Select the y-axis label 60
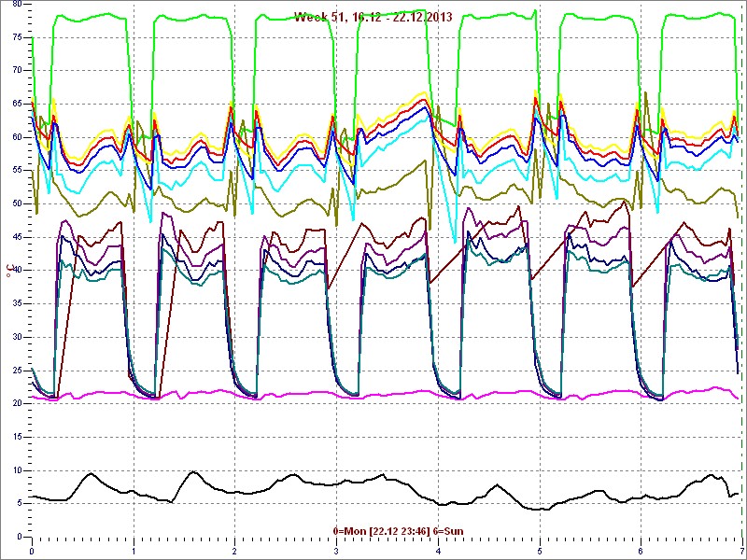Image resolution: width=747 pixels, height=560 pixels. point(17,137)
